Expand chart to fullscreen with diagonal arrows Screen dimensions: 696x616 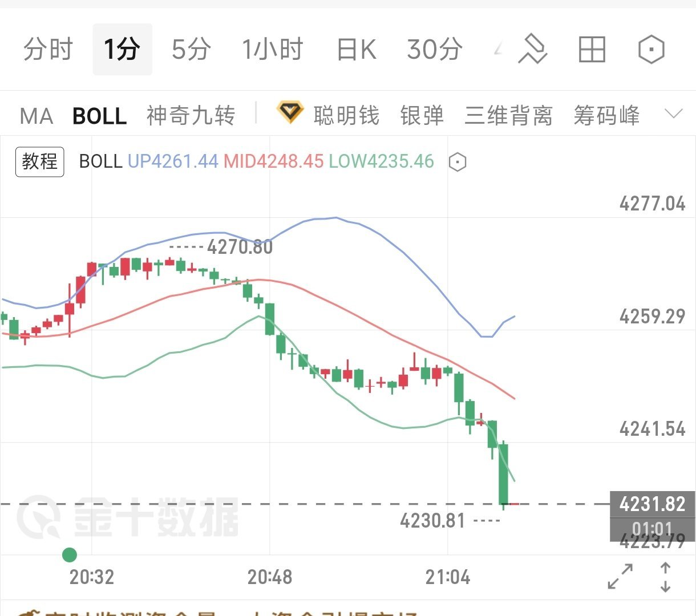point(620,577)
